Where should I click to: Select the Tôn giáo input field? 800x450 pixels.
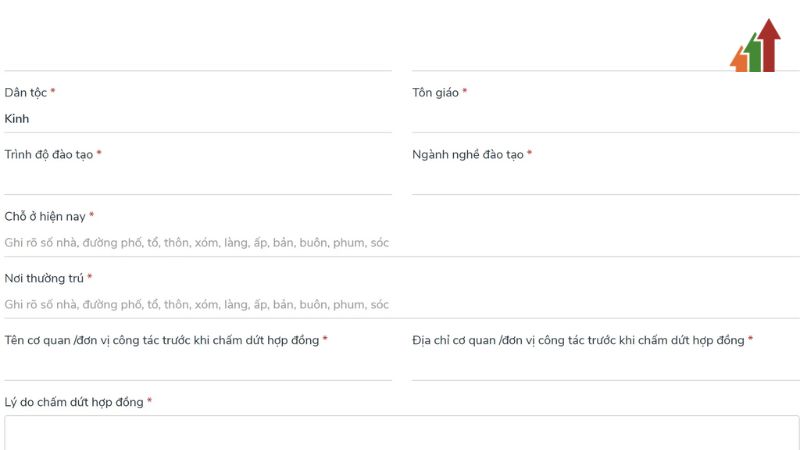pyautogui.click(x=605, y=119)
